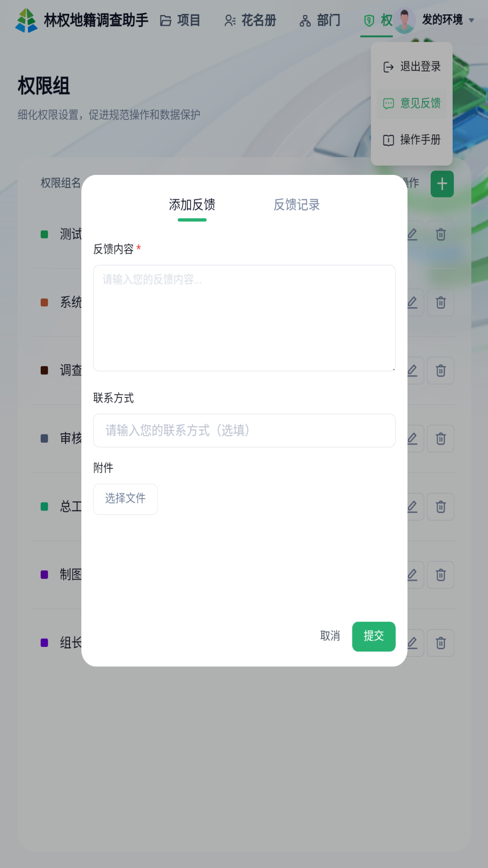The height and width of the screenshot is (868, 488).
Task: Click the green plus button to add permission group
Action: coord(442,184)
